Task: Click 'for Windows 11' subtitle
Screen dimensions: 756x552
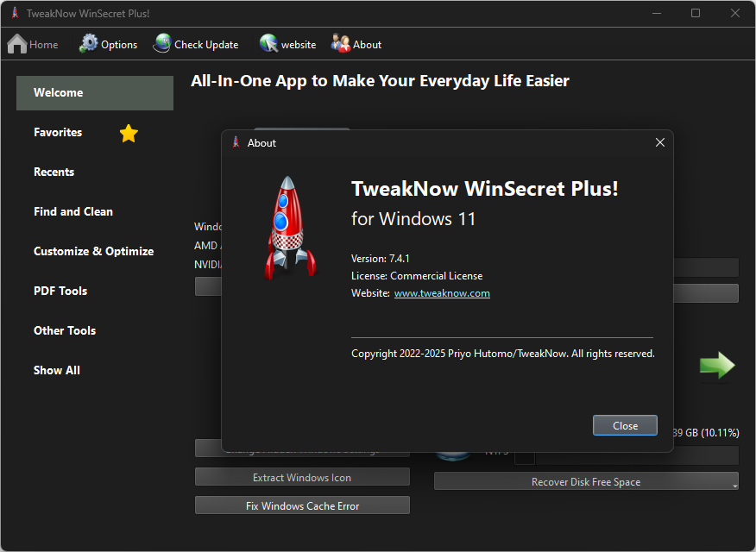Action: pyautogui.click(x=413, y=219)
